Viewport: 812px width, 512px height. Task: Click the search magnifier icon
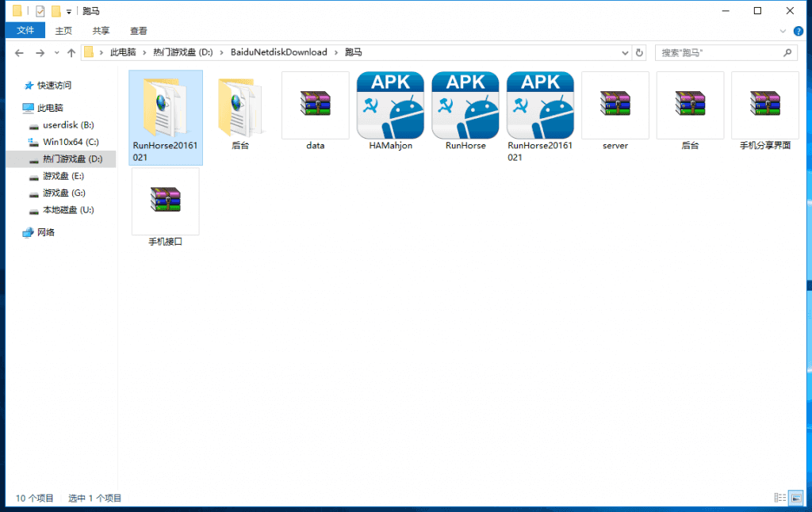787,53
